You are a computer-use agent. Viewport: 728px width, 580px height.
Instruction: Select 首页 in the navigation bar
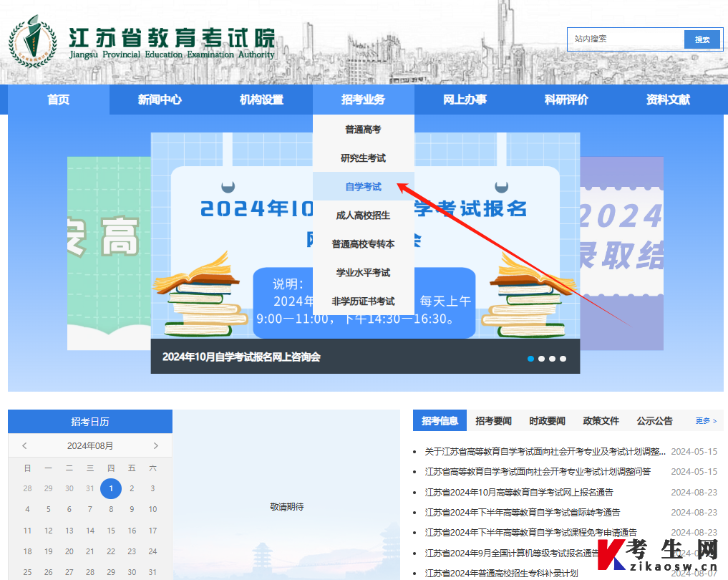pos(57,100)
